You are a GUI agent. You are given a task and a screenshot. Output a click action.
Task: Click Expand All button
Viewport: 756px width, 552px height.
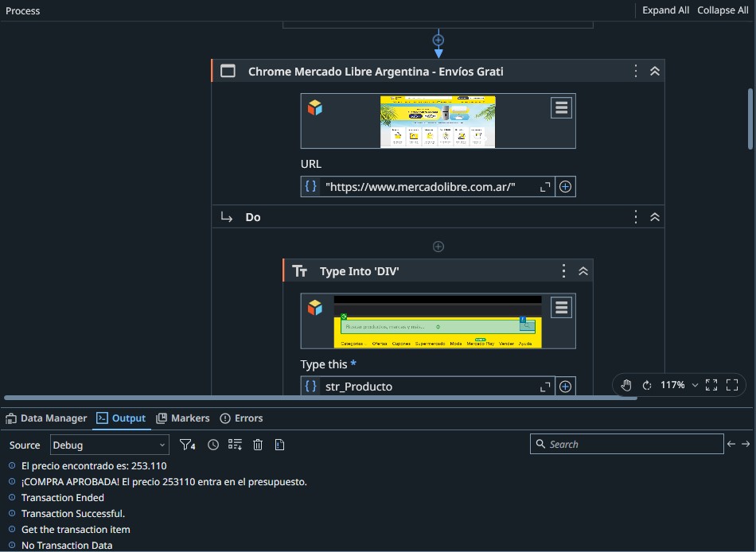665,10
